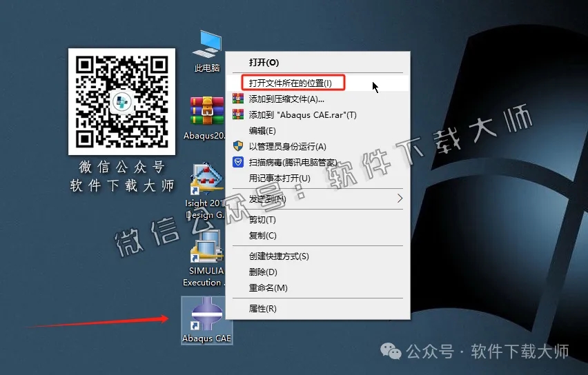Choose 扫描病毒(腾讯电脑管家) menu entry
588x375 pixels.
click(317, 162)
